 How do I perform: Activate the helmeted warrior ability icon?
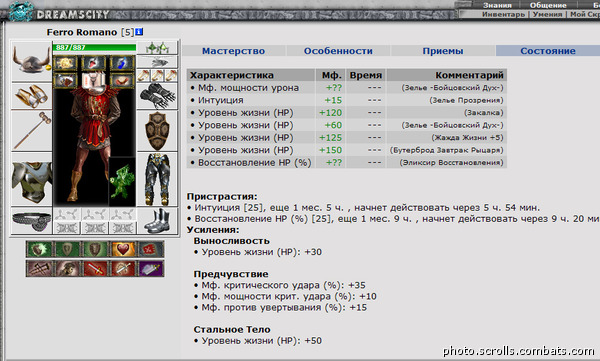[67, 268]
